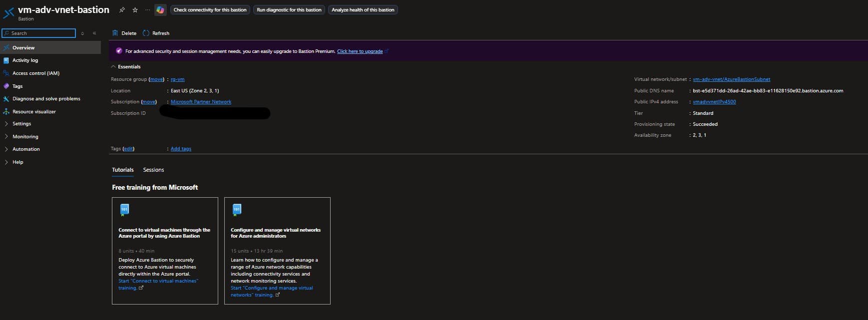Click the Delete trash icon
Image resolution: width=868 pixels, height=320 pixels.
pos(115,33)
